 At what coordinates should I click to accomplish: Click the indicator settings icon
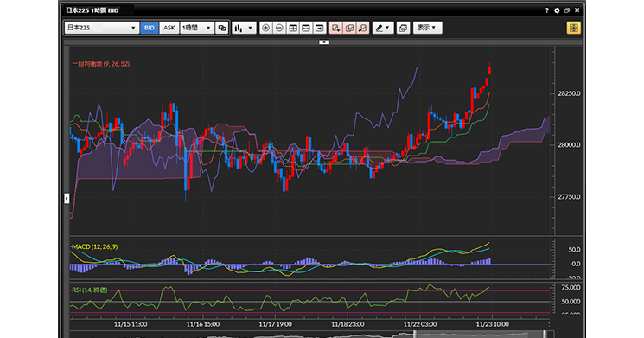pyautogui.click(x=349, y=28)
